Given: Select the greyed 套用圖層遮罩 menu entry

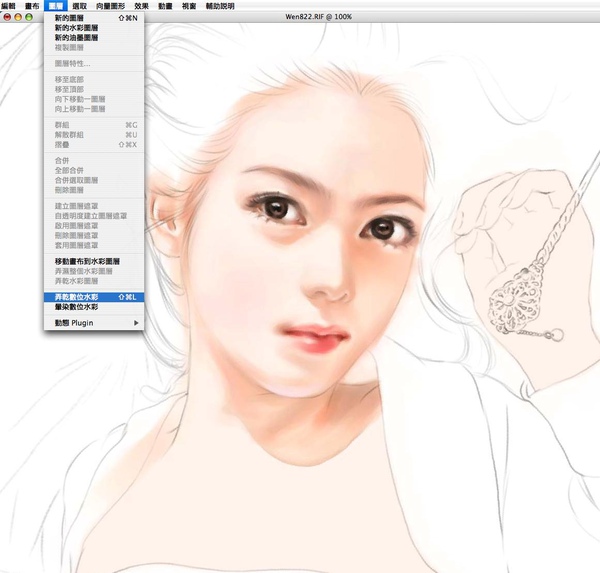Looking at the screenshot, I should point(94,245).
